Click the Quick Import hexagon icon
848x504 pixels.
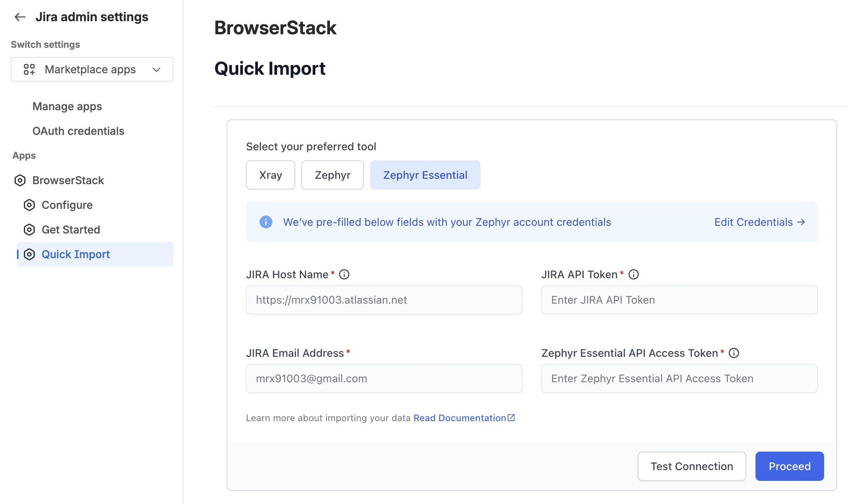click(x=29, y=254)
